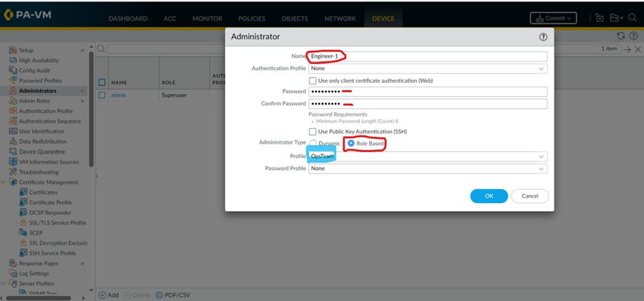Click the SCEP icon
The height and width of the screenshot is (301, 644).
click(23, 233)
